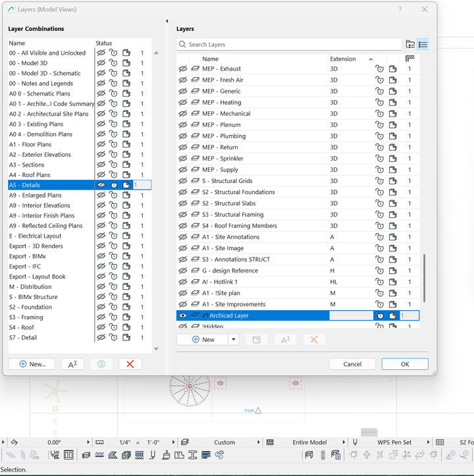Sort layers by the Extension column arrow
474x476 pixels.
371,59
